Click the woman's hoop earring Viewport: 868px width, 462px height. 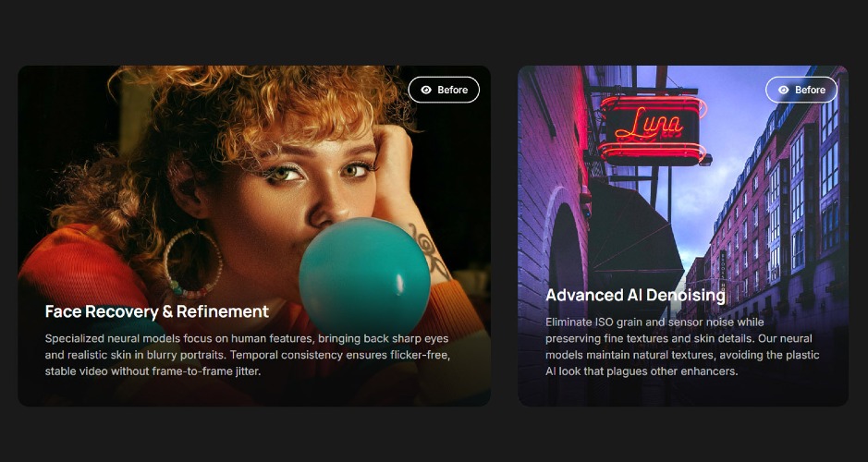point(192,264)
